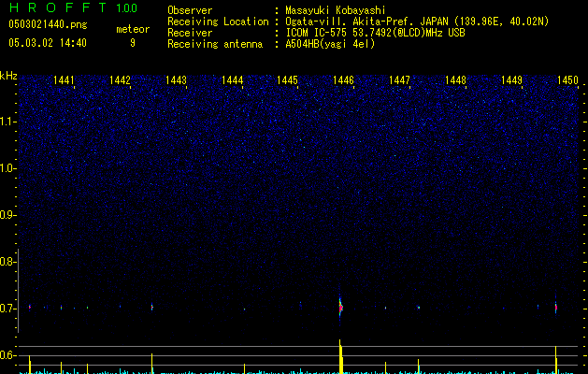This screenshot has width=588, height=374.
Task: Click the 1446 time axis marker
Action: [x=343, y=80]
